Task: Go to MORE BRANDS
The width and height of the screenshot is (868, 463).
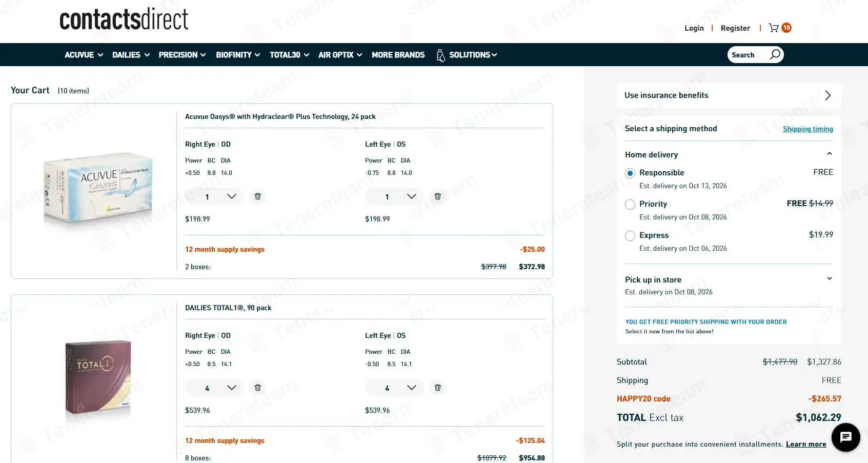Action: click(398, 55)
